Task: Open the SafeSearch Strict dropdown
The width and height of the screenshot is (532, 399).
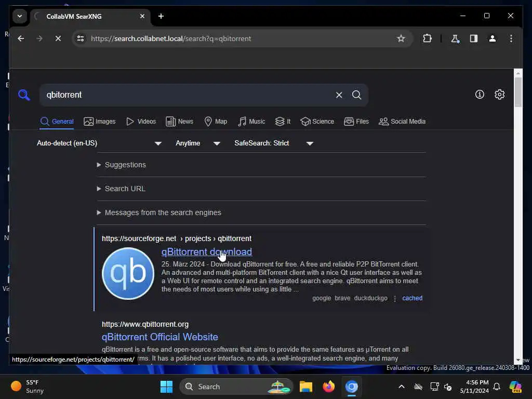Action: [x=273, y=143]
